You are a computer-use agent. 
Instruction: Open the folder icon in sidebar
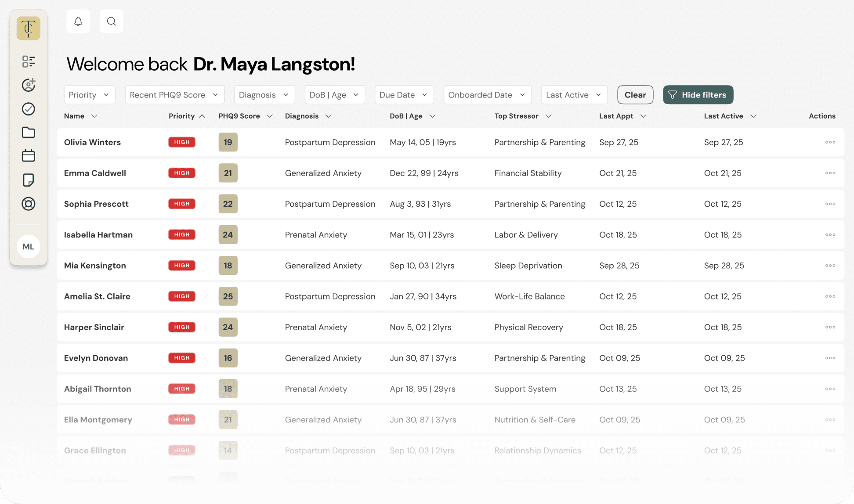pos(29,133)
